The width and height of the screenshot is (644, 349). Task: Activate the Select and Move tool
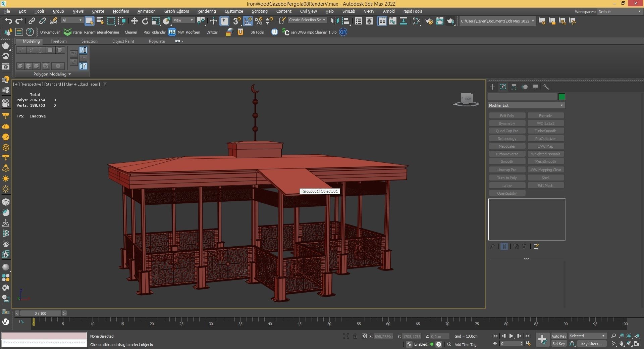pos(134,21)
